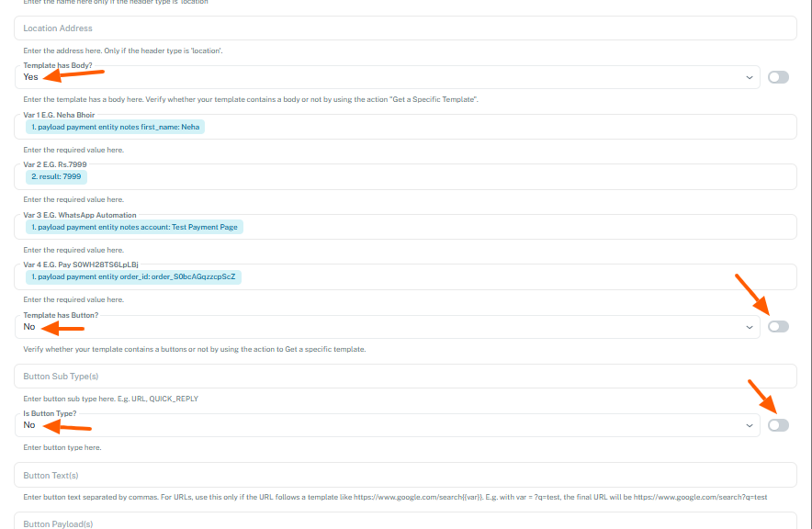Click into the Button Text(s) field
812x529 pixels.
coord(404,475)
